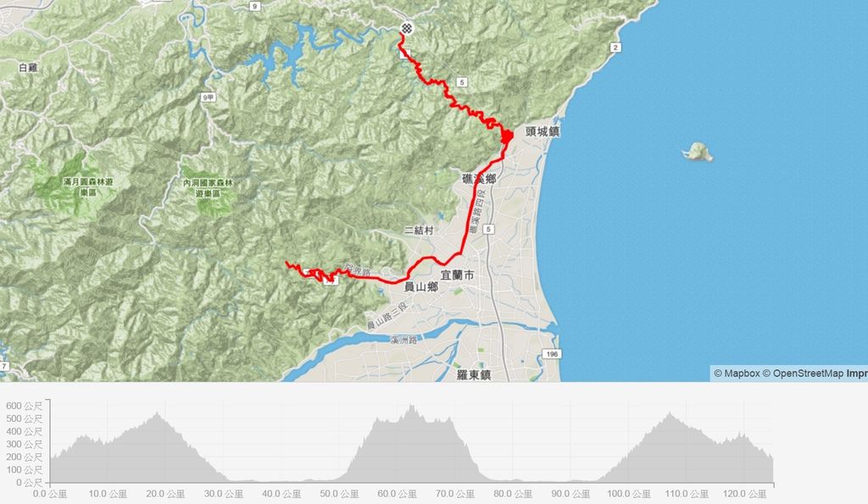Click the 宜蘭市 city label
This screenshot has height=504, width=868.
457,275
